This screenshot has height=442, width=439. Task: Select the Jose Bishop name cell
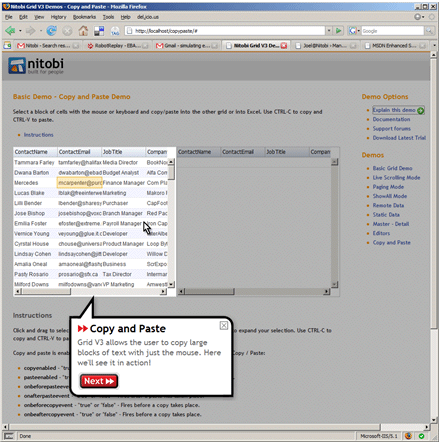click(35, 213)
